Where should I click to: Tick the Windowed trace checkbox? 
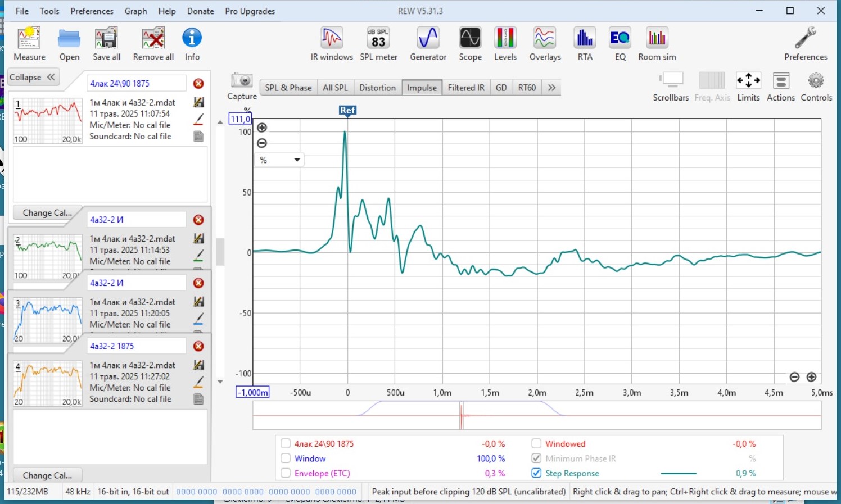click(536, 444)
